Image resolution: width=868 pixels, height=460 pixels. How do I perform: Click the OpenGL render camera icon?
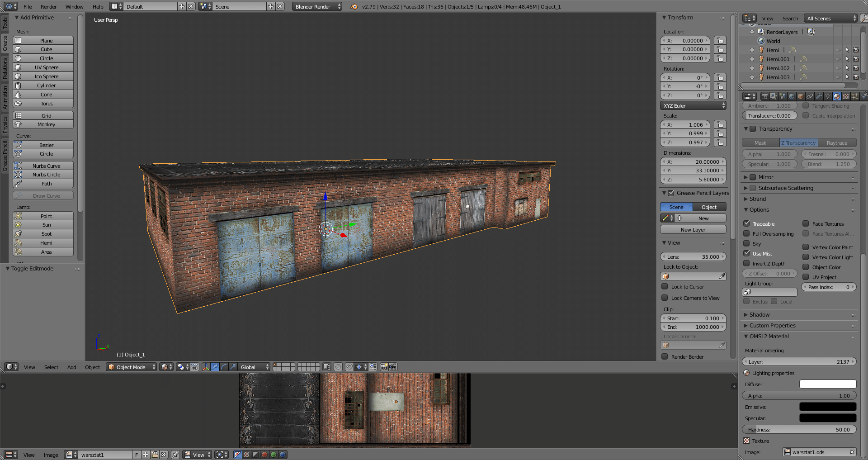point(384,367)
